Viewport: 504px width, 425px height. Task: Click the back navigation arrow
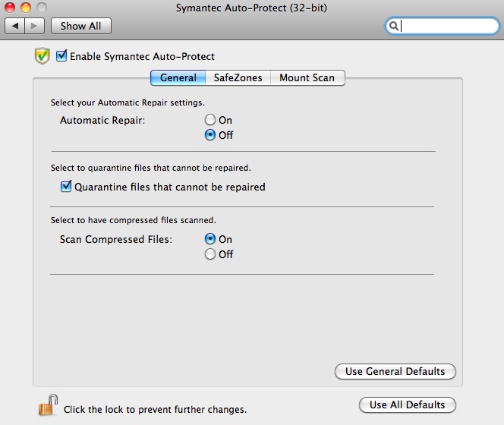point(15,26)
